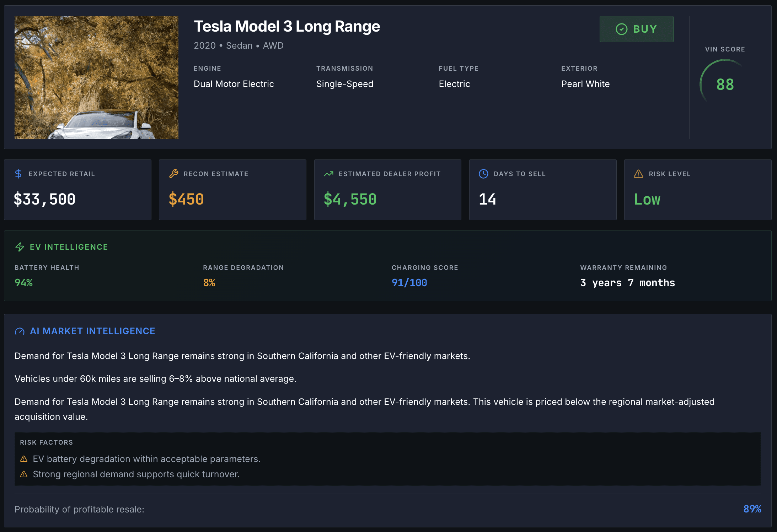Click the checkmark circle in BUY button
Viewport: 777px width, 532px height.
[x=621, y=29]
